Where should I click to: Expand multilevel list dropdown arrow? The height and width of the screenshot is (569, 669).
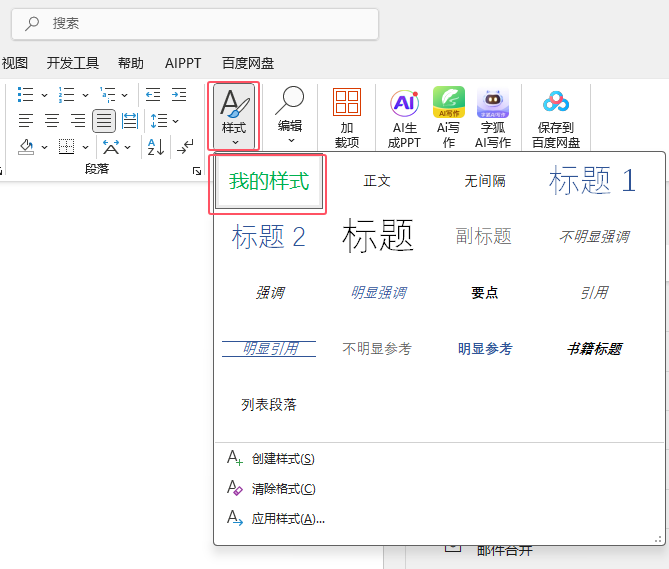tap(125, 95)
